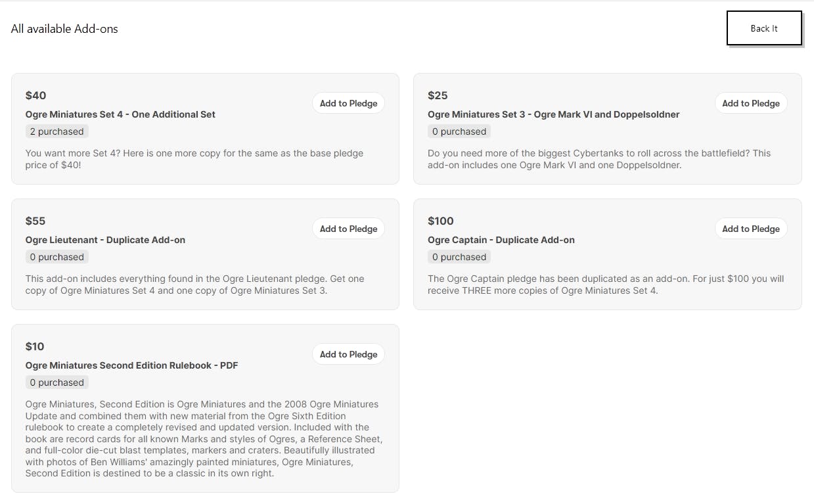Click the "2 purchased" badge
The image size is (814, 504).
coord(57,131)
